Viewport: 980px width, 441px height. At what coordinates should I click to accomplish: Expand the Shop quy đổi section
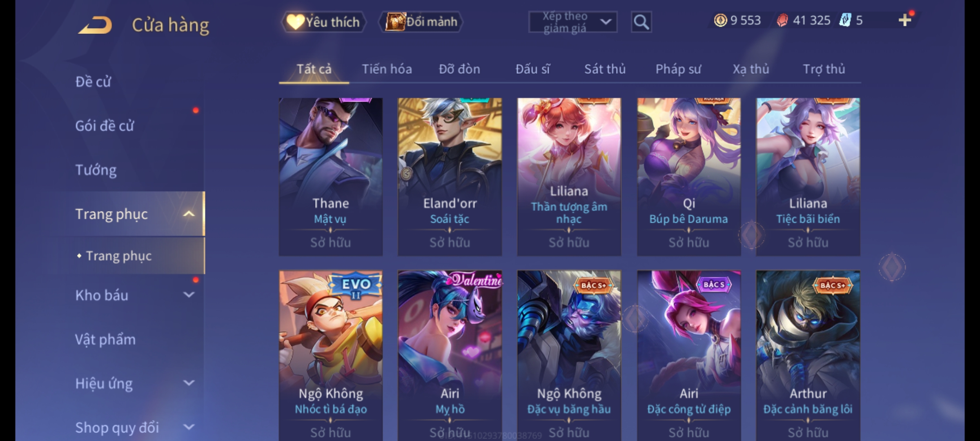tap(189, 427)
